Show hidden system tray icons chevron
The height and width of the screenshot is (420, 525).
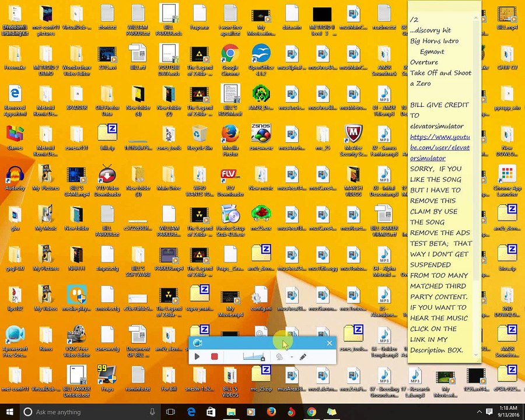point(479,412)
